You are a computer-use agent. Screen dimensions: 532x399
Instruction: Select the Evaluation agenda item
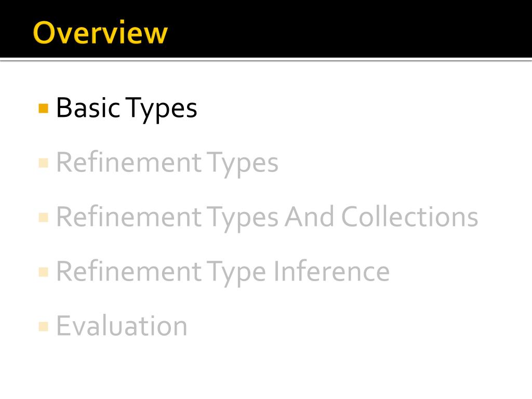click(122, 326)
